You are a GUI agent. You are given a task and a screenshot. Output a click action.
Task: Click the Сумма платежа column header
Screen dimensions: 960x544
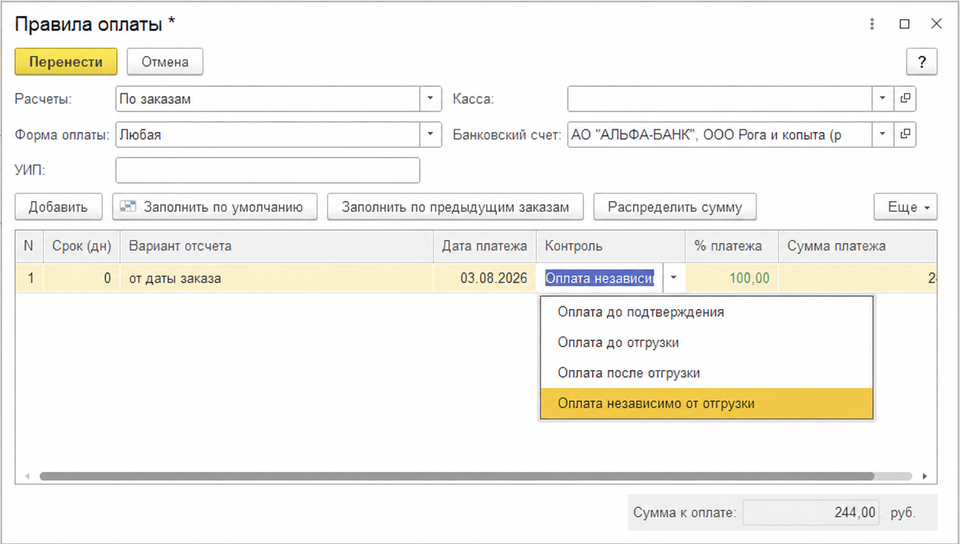[857, 246]
